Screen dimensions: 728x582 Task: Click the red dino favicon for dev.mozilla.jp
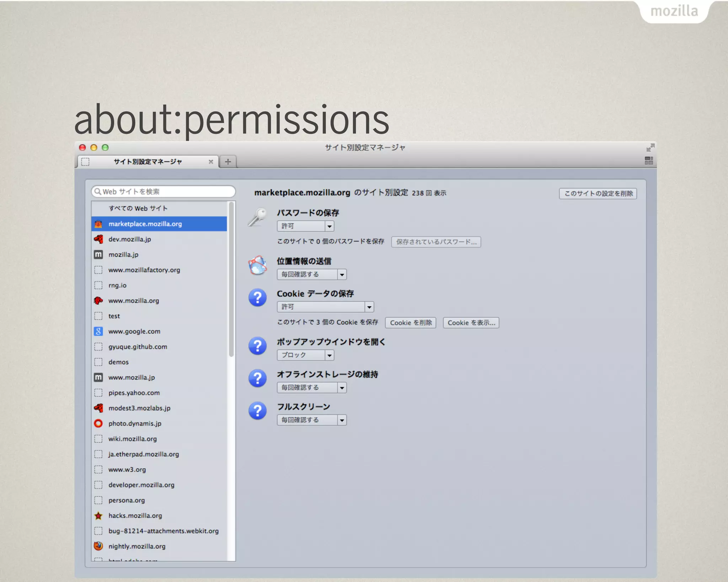click(98, 239)
